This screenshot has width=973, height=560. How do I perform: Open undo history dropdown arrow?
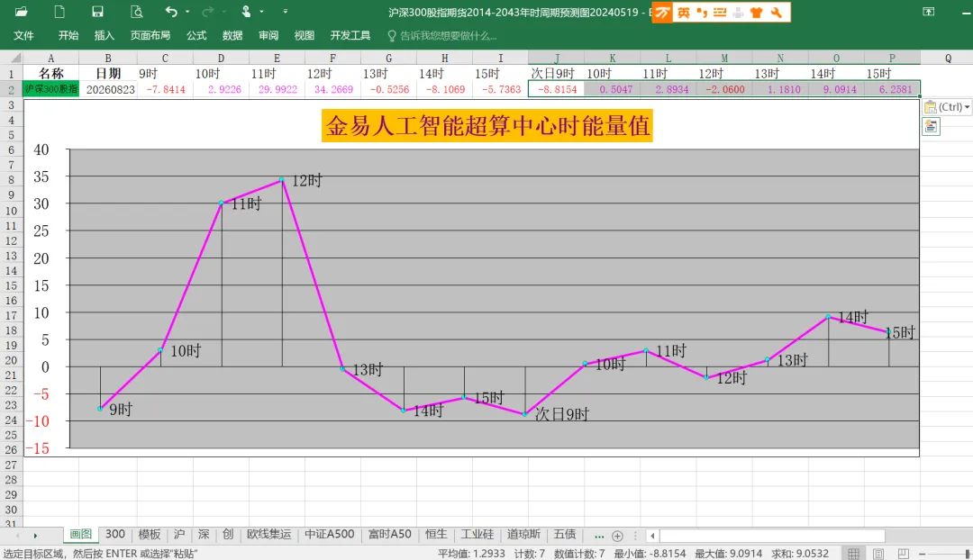(x=187, y=12)
